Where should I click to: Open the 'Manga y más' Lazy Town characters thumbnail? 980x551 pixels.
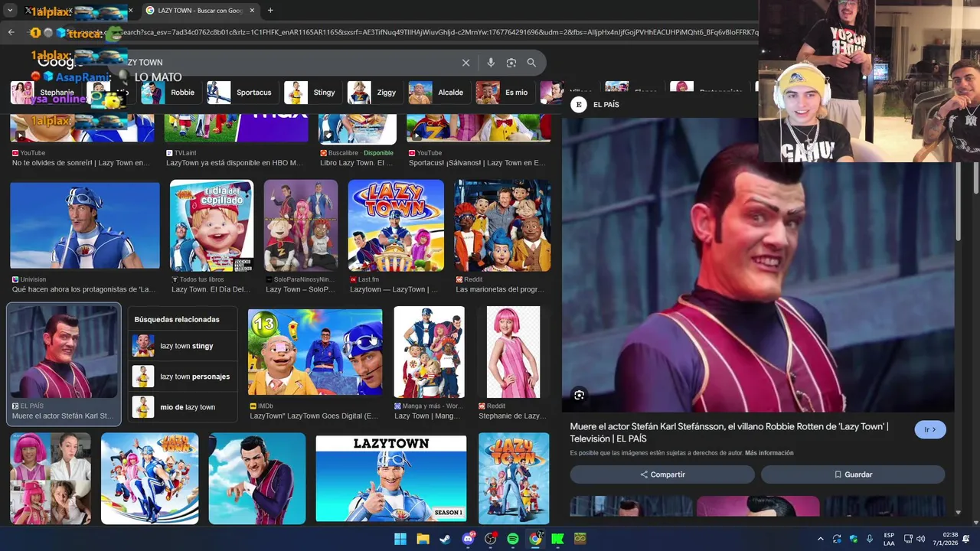[x=429, y=352]
